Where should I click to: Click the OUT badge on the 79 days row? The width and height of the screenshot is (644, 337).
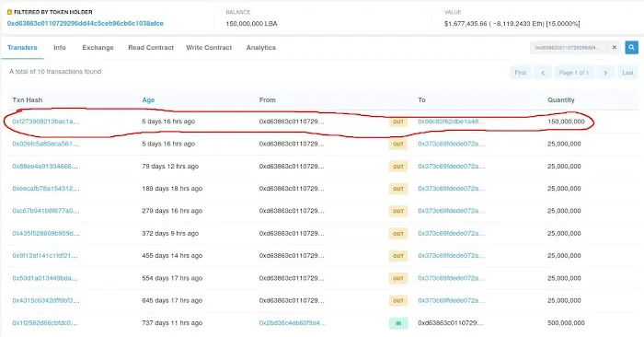pos(398,167)
